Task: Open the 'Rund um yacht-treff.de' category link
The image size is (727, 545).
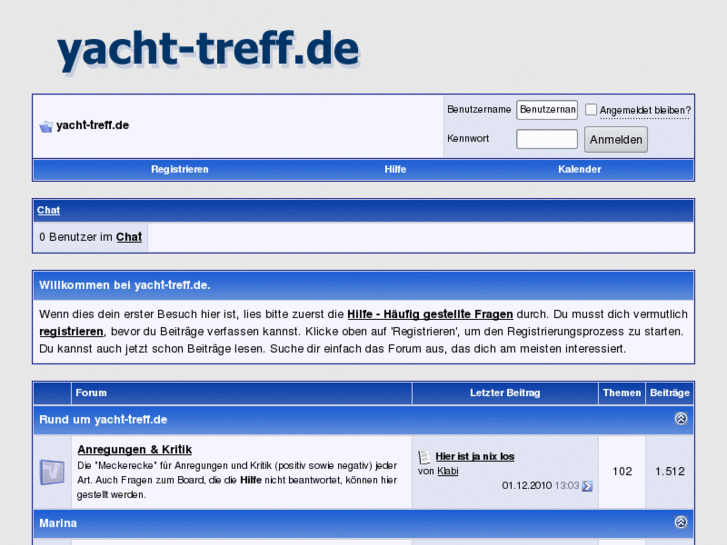Action: [x=103, y=420]
